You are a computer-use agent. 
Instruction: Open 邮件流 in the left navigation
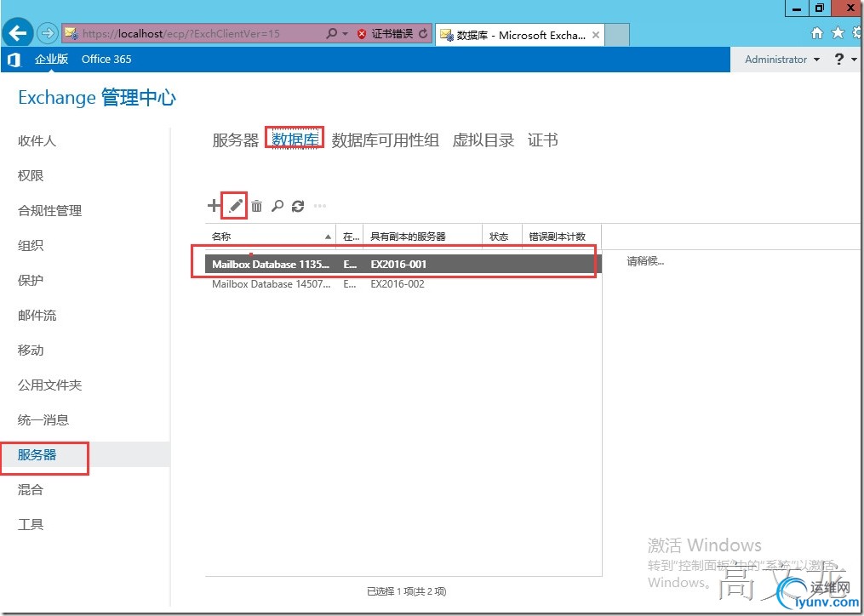tap(37, 315)
